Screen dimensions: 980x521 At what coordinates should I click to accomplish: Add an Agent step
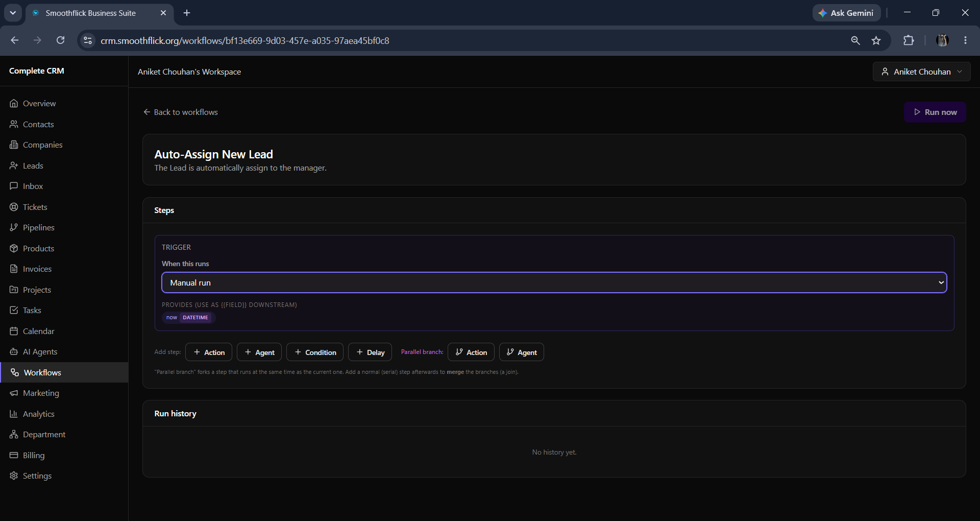[x=259, y=352]
